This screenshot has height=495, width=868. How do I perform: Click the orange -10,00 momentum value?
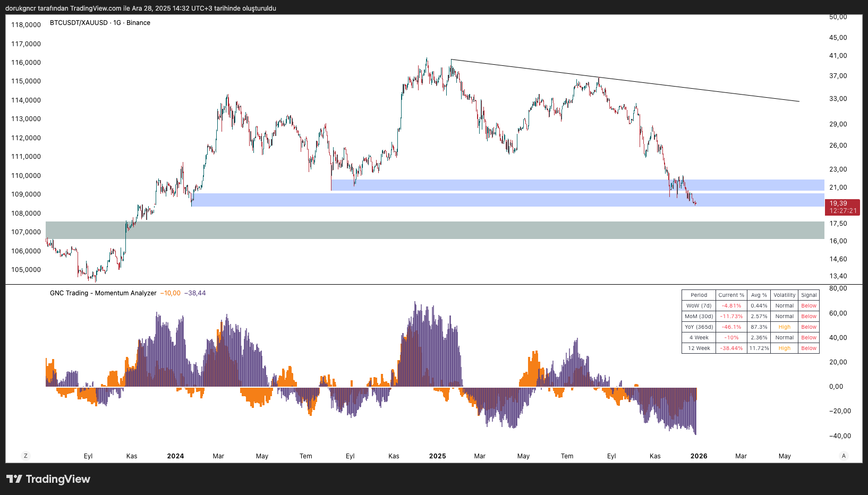(171, 293)
